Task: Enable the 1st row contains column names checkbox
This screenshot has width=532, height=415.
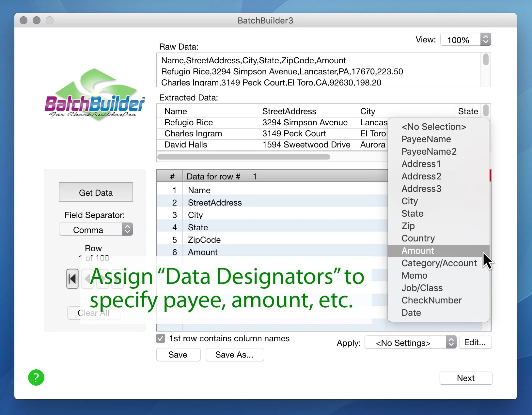Action: tap(160, 339)
